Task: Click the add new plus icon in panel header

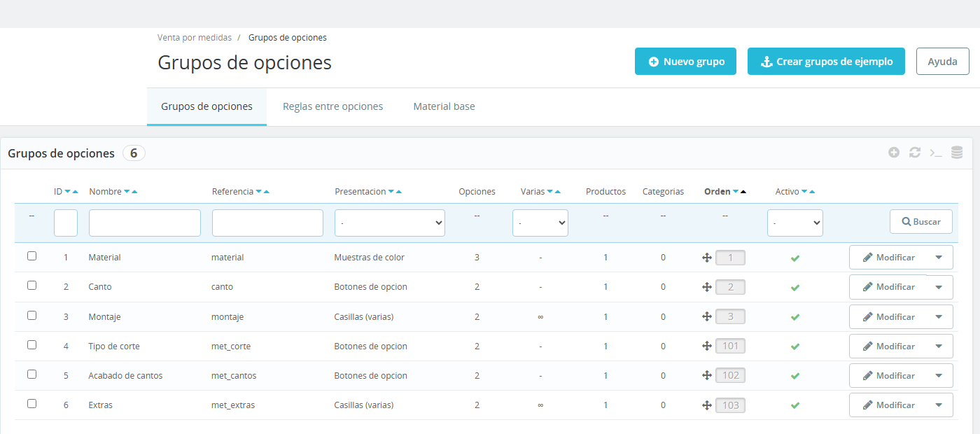Action: tap(894, 153)
